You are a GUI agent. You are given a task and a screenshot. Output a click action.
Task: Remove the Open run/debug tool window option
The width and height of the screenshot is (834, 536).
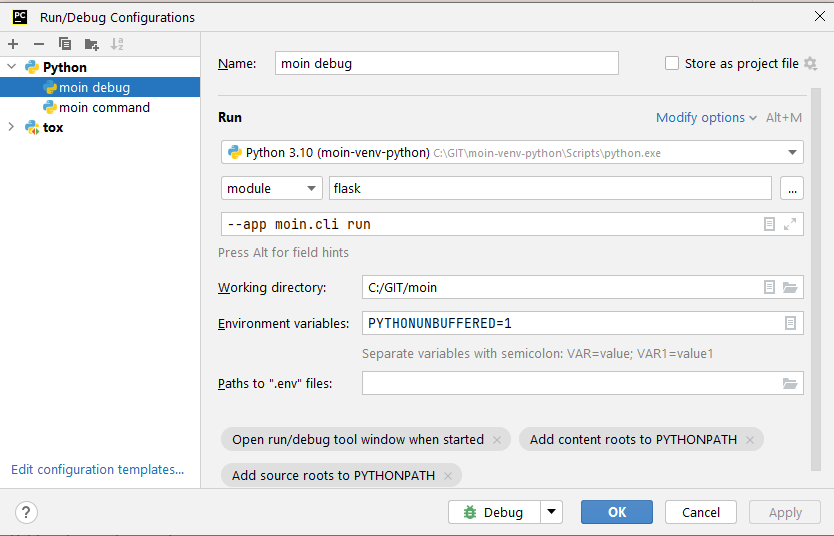pos(497,440)
